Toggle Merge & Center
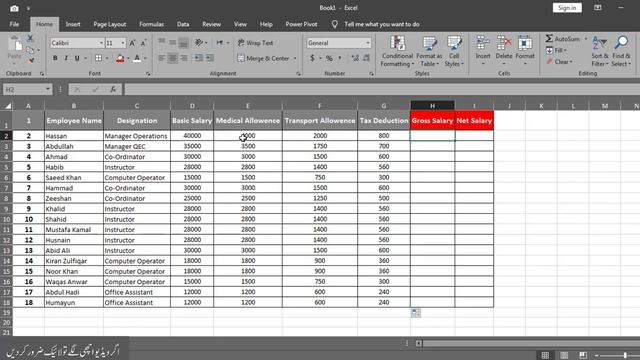 [x=263, y=58]
